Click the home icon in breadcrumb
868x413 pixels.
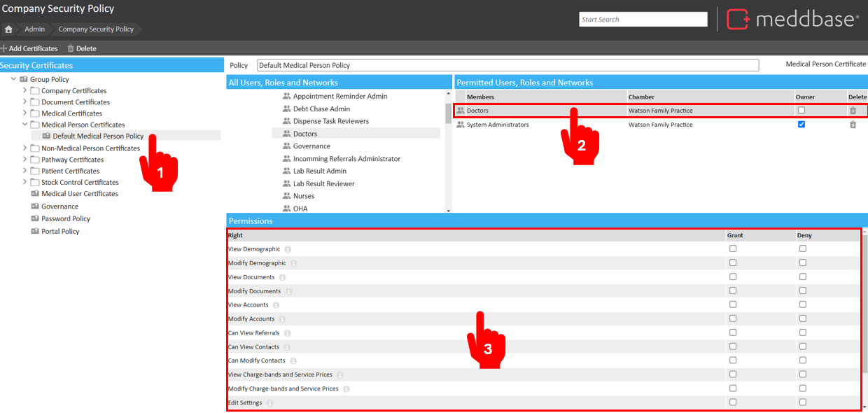click(x=8, y=29)
